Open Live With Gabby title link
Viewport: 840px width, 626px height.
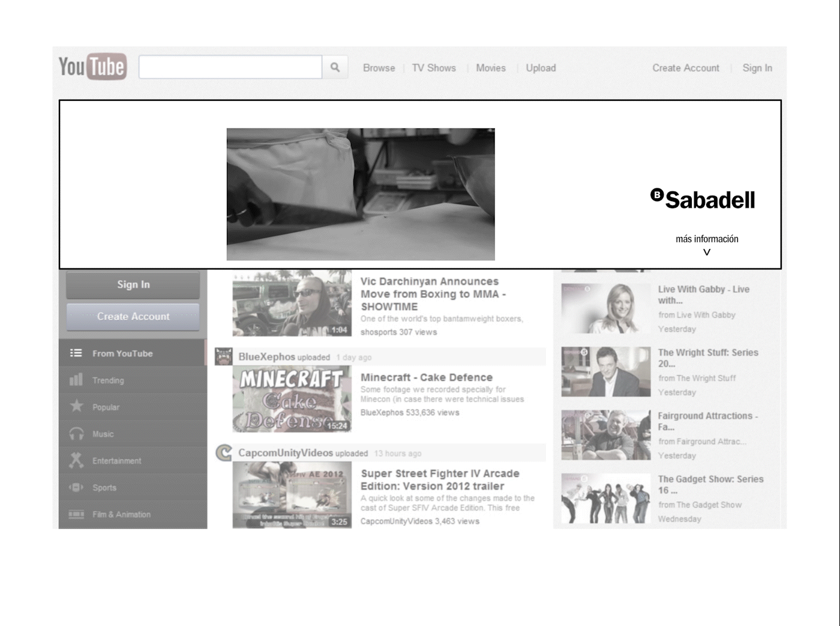[704, 295]
